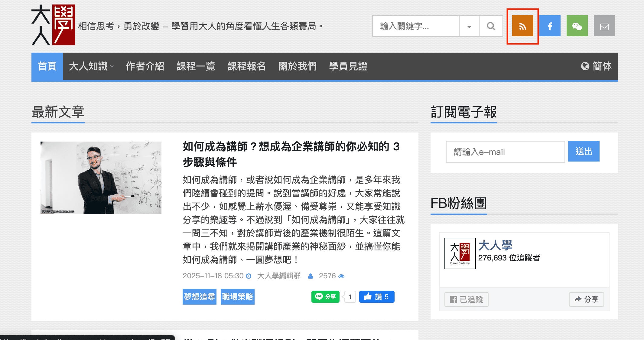This screenshot has height=340, width=644.
Task: Click the 送出 submit button
Action: pos(584,151)
